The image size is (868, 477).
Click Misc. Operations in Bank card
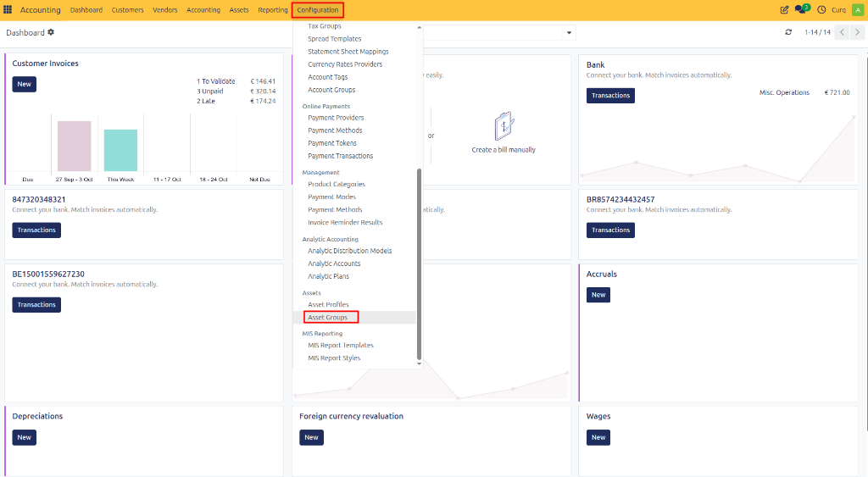[x=784, y=92]
